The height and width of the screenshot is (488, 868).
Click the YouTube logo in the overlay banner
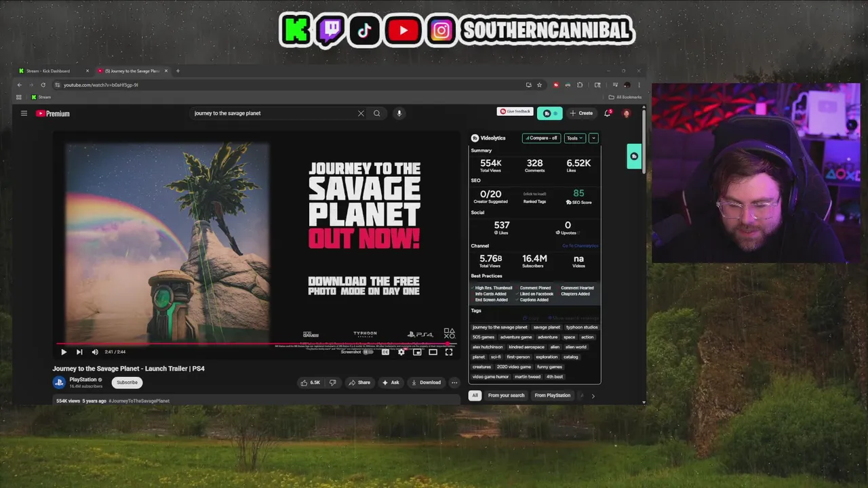pyautogui.click(x=403, y=30)
